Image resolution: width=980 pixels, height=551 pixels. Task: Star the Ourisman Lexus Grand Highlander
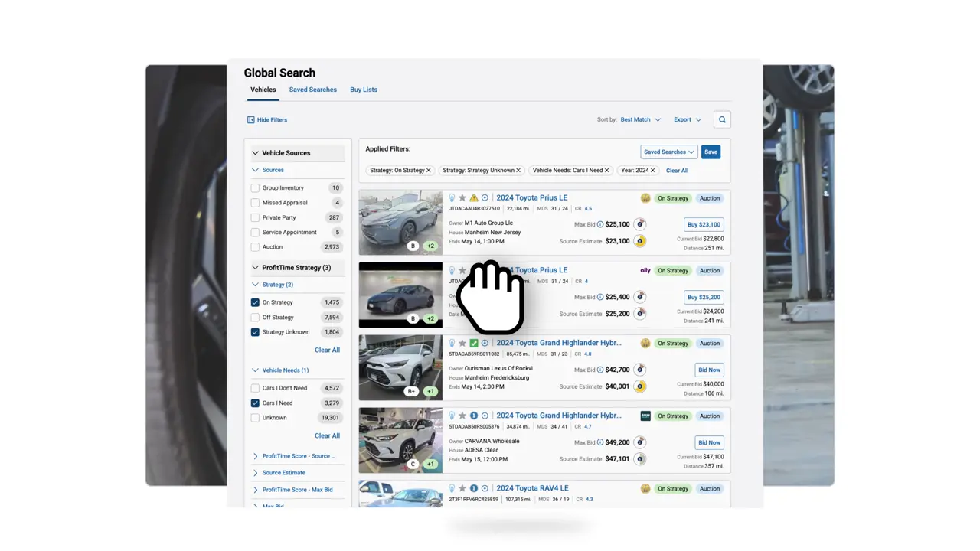click(x=462, y=344)
